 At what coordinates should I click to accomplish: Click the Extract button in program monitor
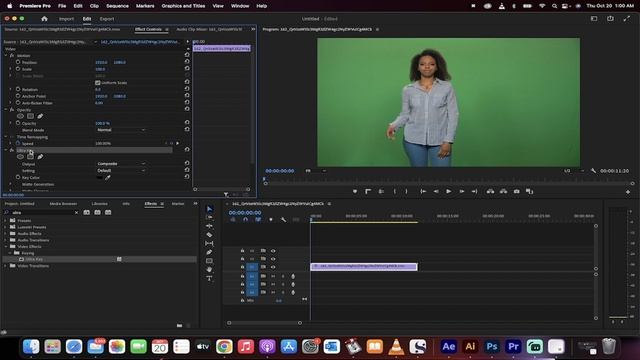tap(503, 191)
